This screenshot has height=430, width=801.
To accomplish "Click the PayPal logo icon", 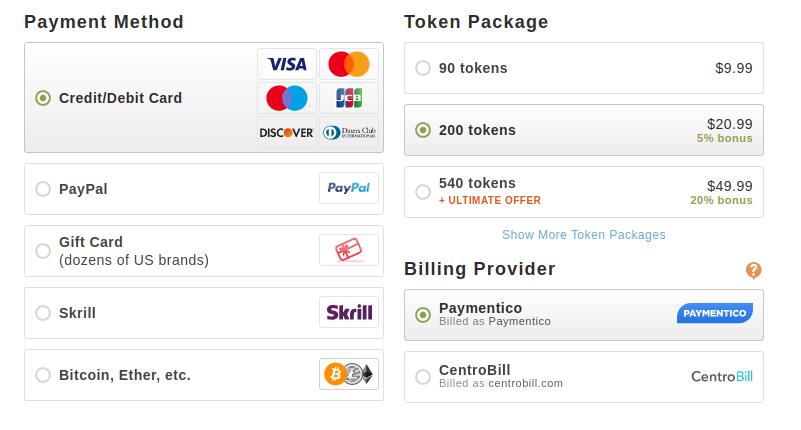I will tap(349, 188).
